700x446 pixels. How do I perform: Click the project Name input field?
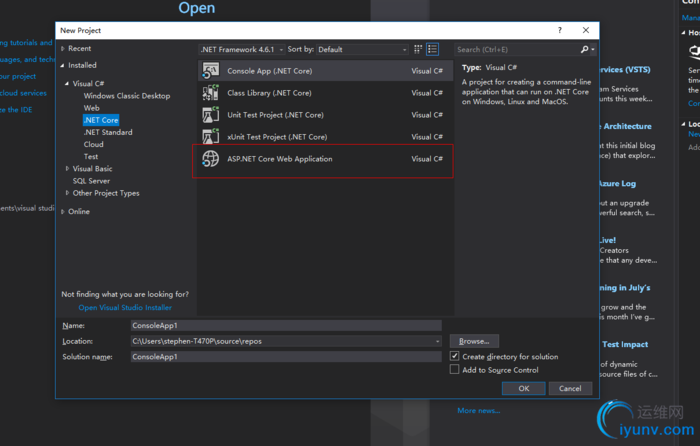tap(286, 325)
